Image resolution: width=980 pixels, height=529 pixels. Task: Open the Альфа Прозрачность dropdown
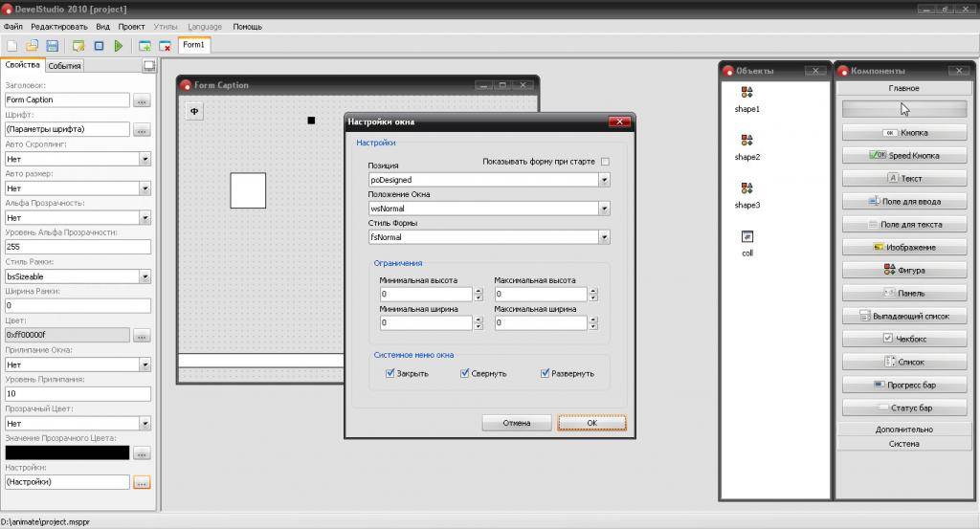145,218
